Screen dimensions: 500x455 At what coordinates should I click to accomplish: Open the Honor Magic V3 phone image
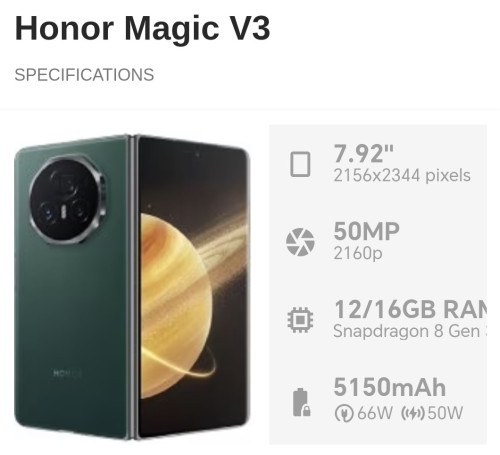132,287
